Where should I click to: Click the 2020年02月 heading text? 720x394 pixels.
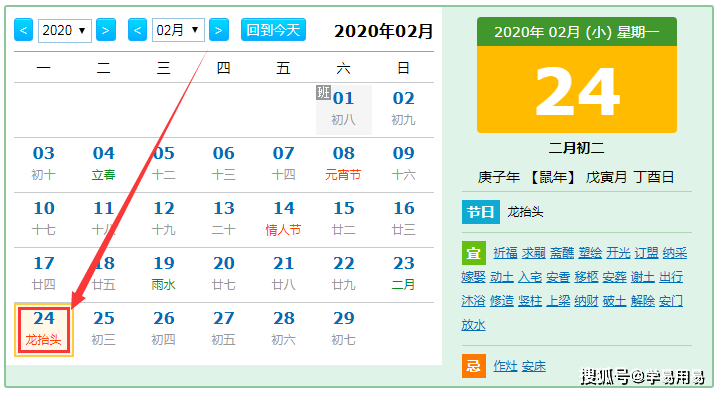point(383,31)
